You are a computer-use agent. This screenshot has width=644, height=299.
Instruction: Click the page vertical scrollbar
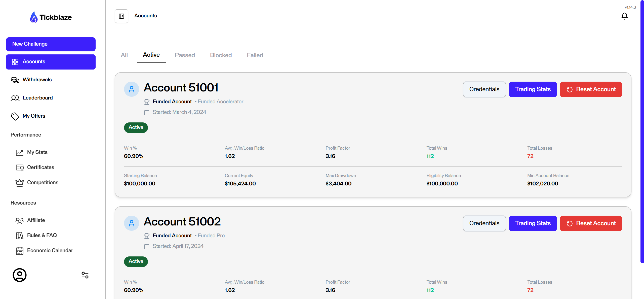click(642, 131)
